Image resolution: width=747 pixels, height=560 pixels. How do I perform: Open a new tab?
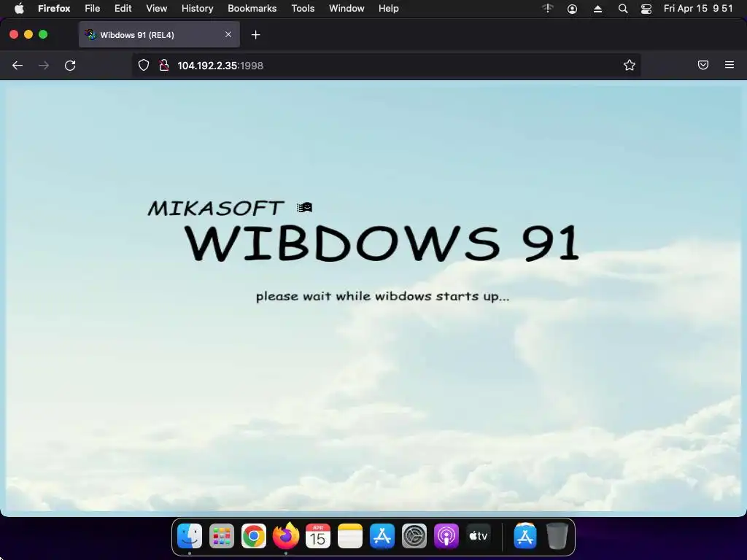point(256,35)
